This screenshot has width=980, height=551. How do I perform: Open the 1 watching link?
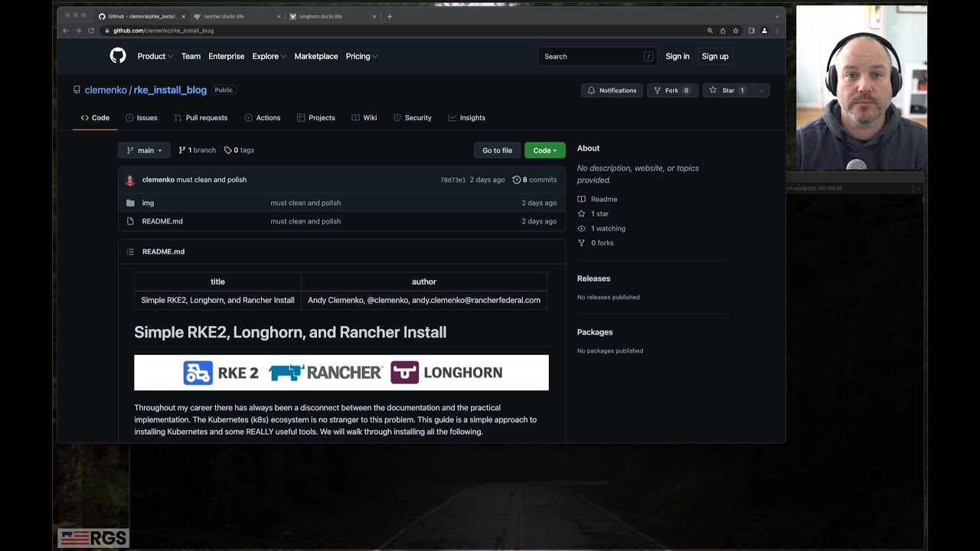602,228
